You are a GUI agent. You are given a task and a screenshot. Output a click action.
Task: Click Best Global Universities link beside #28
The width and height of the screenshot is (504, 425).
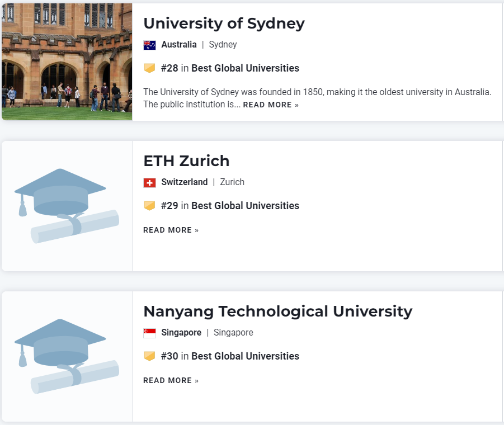pos(245,68)
